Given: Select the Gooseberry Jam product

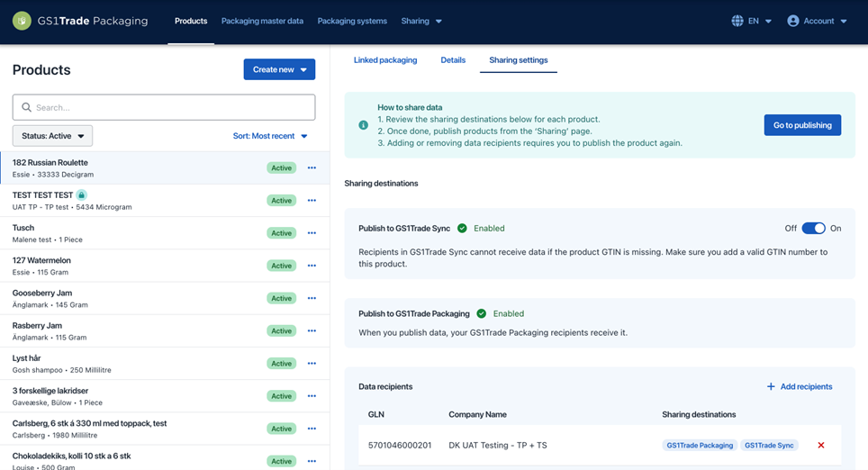Looking at the screenshot, I should 165,298.
